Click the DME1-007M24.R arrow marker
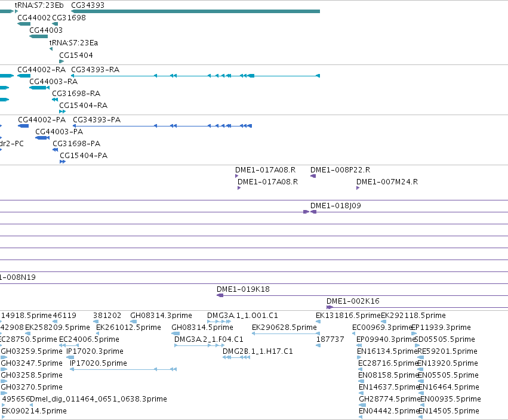 coord(358,188)
